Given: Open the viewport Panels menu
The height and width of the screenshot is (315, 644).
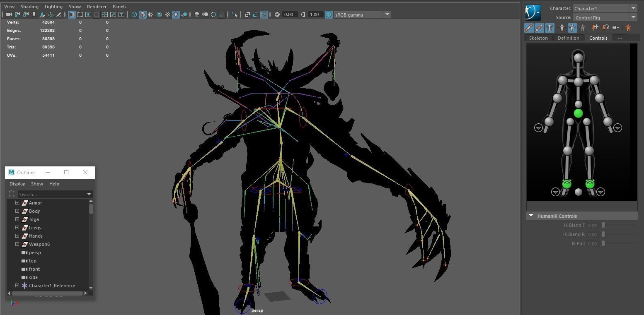Looking at the screenshot, I should pyautogui.click(x=119, y=7).
